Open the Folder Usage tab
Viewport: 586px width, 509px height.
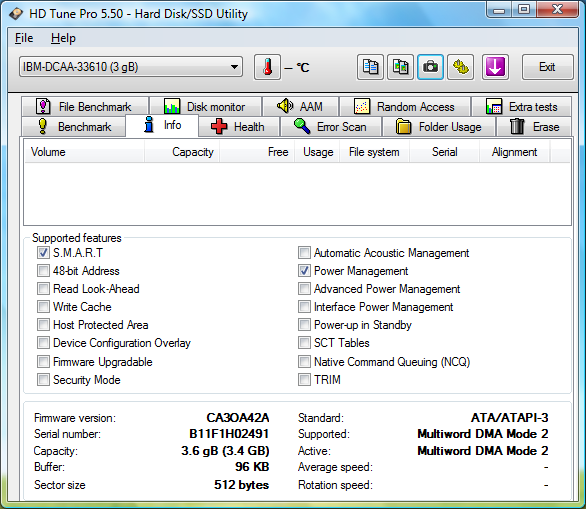(x=439, y=127)
